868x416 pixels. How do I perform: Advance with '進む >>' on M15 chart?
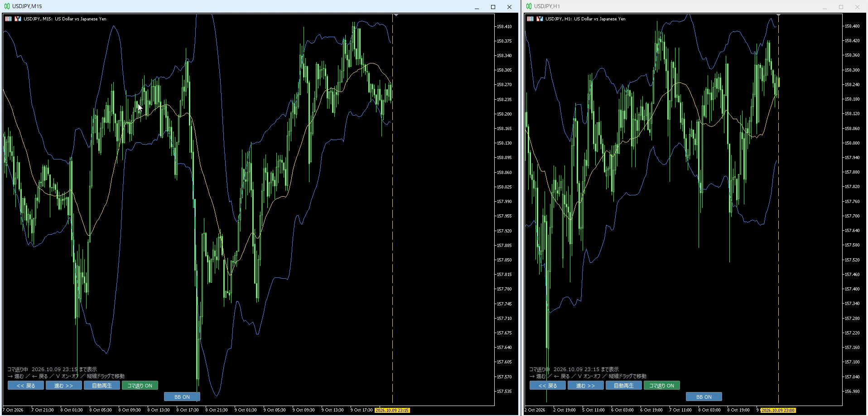(64, 386)
